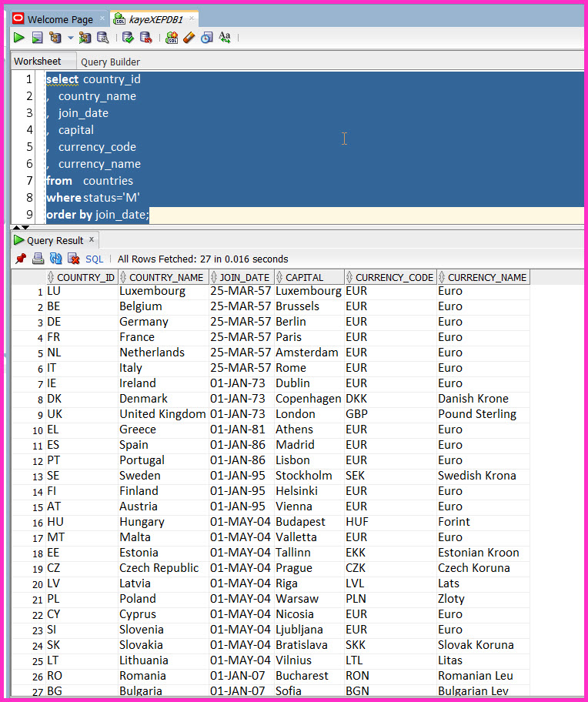Open the Query Builder tab
Viewport: 588px width, 702px height.
tap(111, 62)
